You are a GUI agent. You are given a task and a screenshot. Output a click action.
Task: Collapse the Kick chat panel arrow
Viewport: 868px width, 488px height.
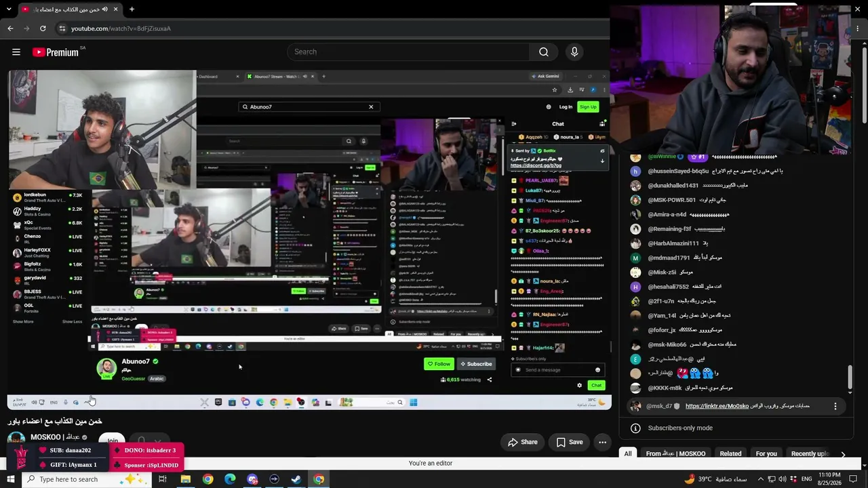pyautogui.click(x=513, y=124)
